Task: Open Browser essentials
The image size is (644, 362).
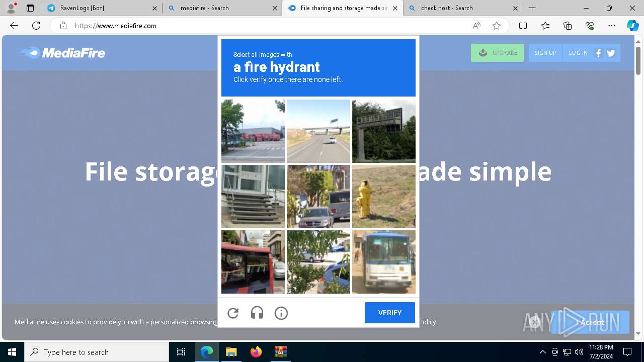Action: 590,26
